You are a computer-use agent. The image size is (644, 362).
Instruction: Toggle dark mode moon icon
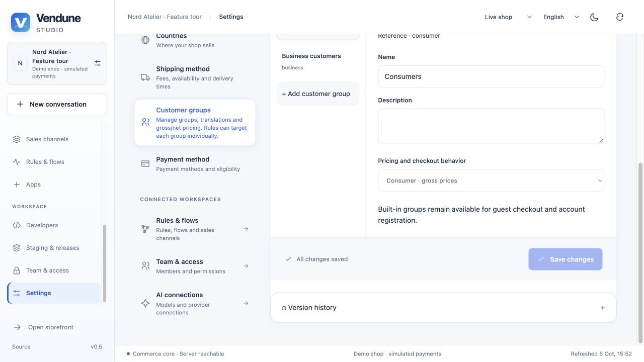point(594,17)
